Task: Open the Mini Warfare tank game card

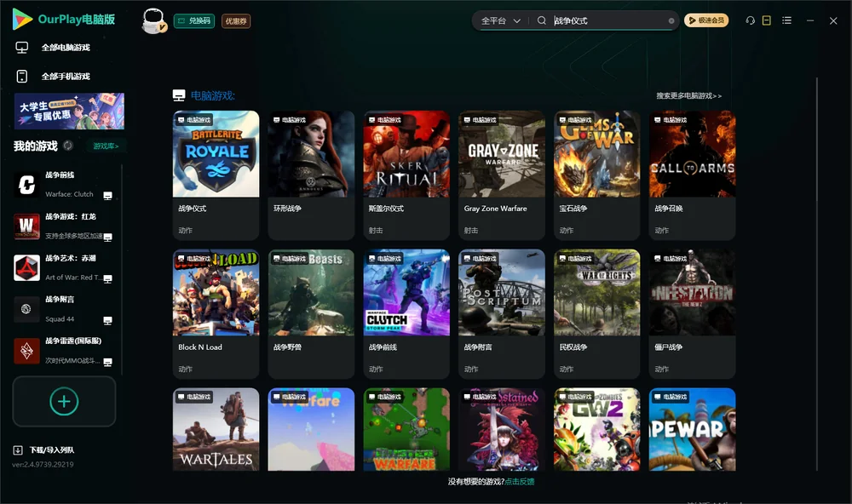Action: coord(406,429)
